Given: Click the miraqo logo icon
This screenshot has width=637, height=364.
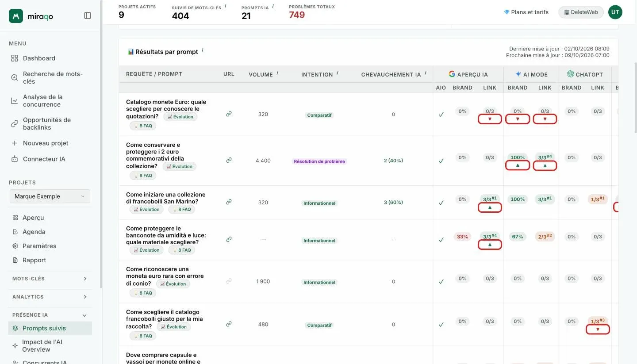Looking at the screenshot, I should click(x=16, y=16).
